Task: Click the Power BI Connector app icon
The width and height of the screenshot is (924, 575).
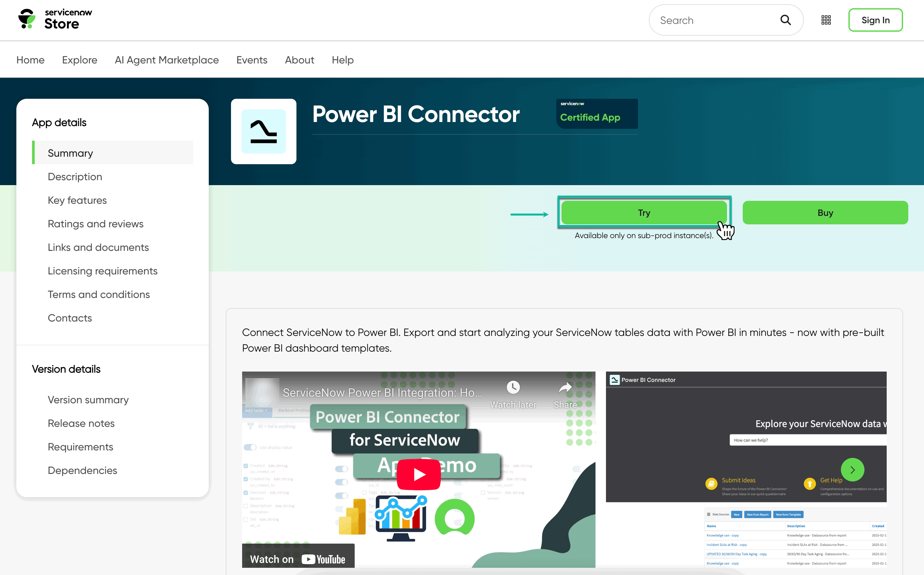Action: point(263,131)
